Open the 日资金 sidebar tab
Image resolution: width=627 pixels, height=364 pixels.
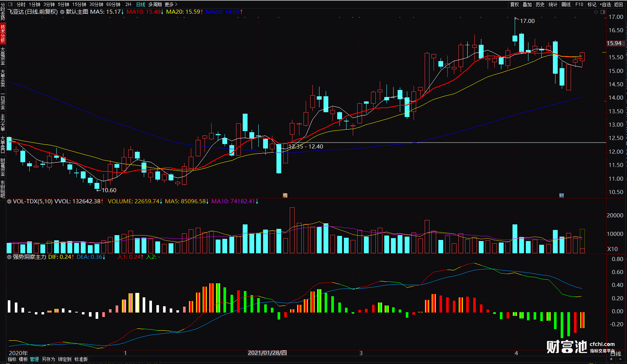(x=3, y=101)
